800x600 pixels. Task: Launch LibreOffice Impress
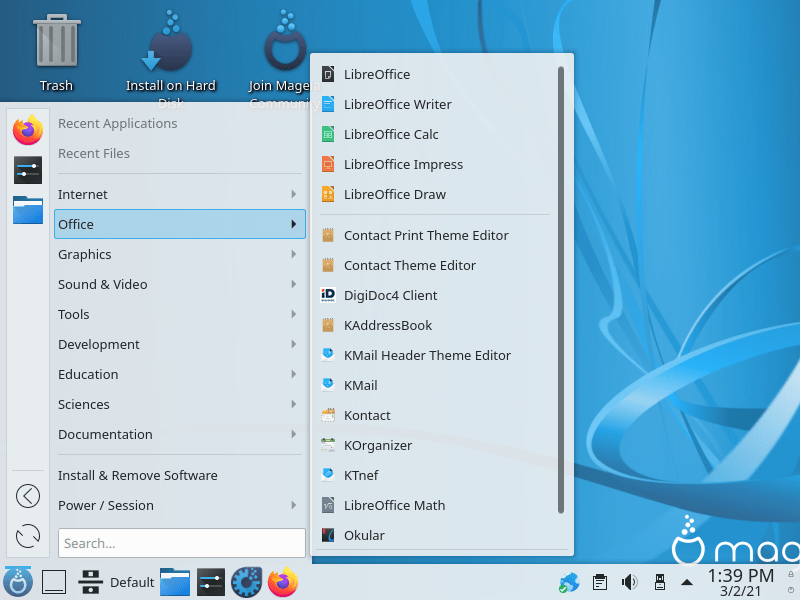click(x=435, y=165)
